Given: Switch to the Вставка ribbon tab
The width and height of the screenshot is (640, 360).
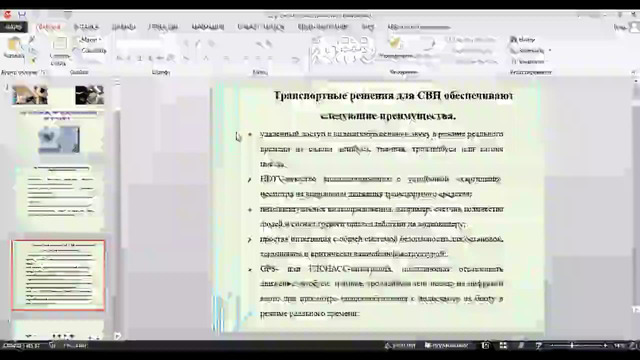Looking at the screenshot, I should (x=86, y=27).
